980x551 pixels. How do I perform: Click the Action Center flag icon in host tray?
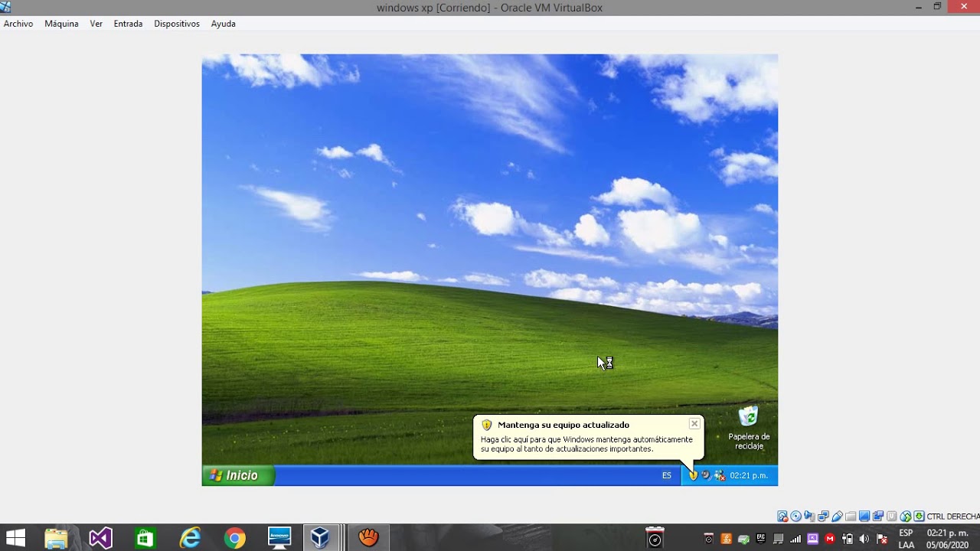pos(882,539)
